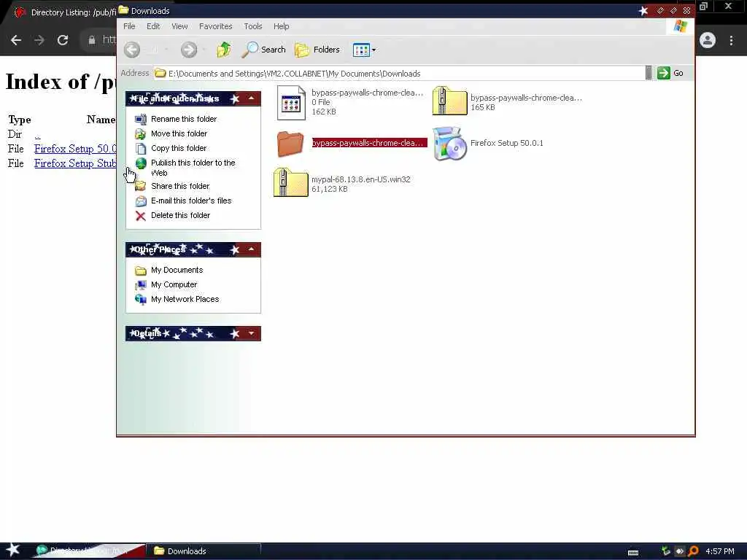Select the mypal-68.13.8 zip icon
747x560 pixels.
click(x=290, y=182)
